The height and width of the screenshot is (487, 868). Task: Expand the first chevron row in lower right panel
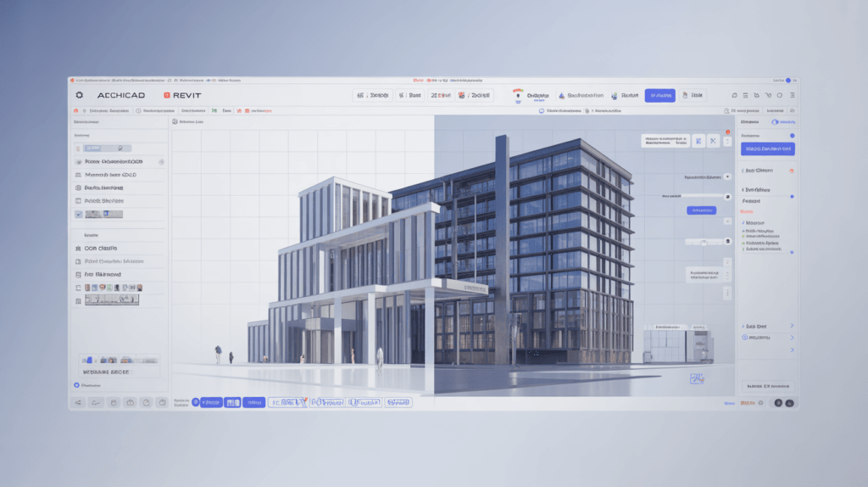click(792, 326)
